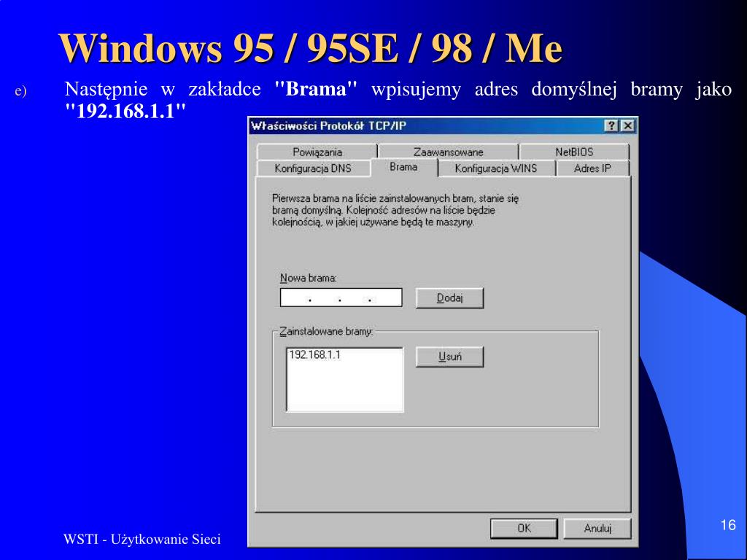This screenshot has height=560, width=747.
Task: Switch to the Zaawansowane tab
Action: coord(449,152)
